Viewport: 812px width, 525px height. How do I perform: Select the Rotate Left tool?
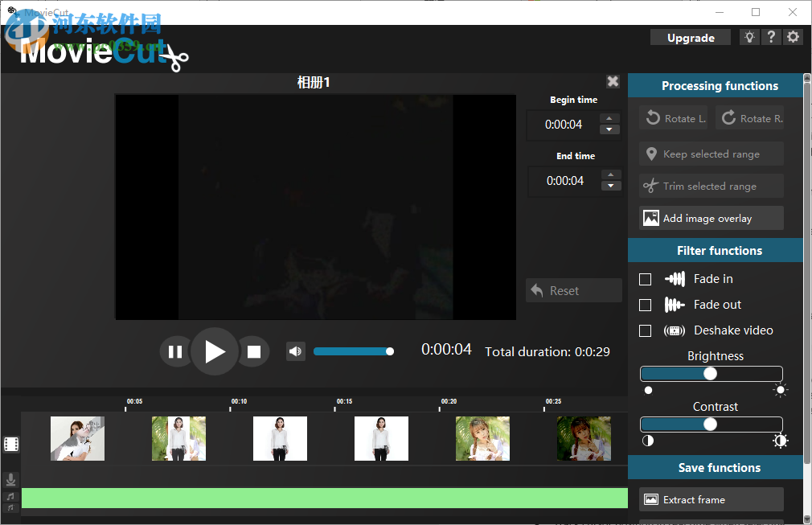point(673,117)
